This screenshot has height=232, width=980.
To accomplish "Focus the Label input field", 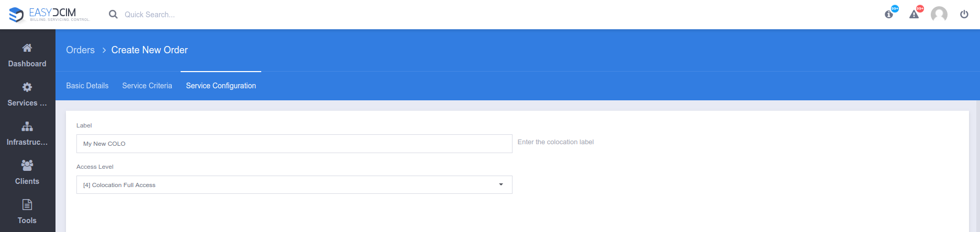I will (x=294, y=144).
